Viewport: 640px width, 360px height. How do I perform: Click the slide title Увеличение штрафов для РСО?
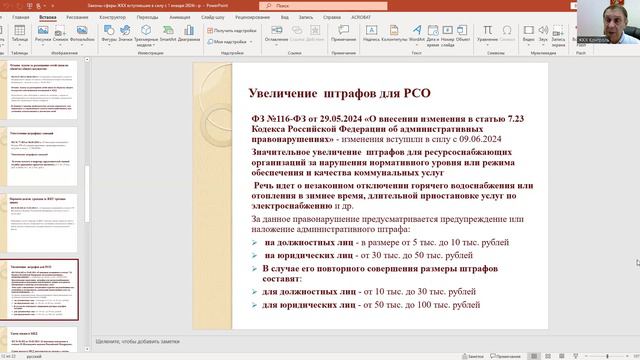340,93
